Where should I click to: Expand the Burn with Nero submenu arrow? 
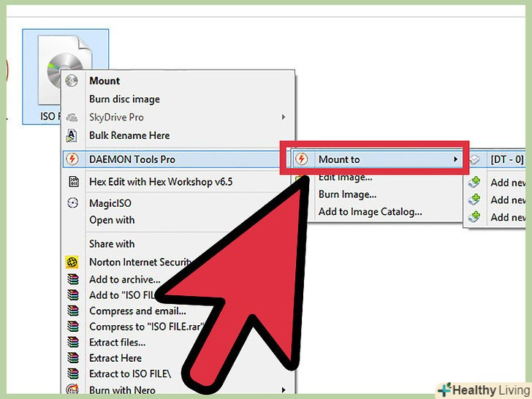[284, 389]
